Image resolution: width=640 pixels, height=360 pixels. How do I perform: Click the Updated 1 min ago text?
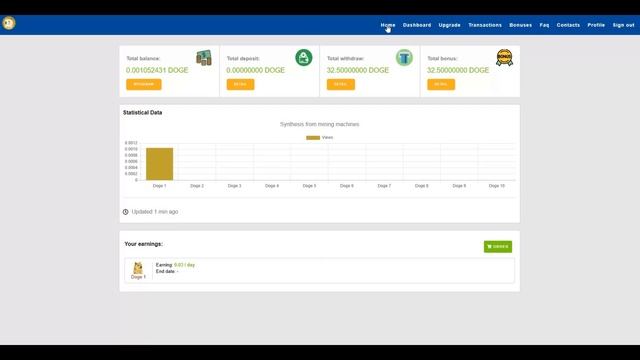[x=155, y=212]
